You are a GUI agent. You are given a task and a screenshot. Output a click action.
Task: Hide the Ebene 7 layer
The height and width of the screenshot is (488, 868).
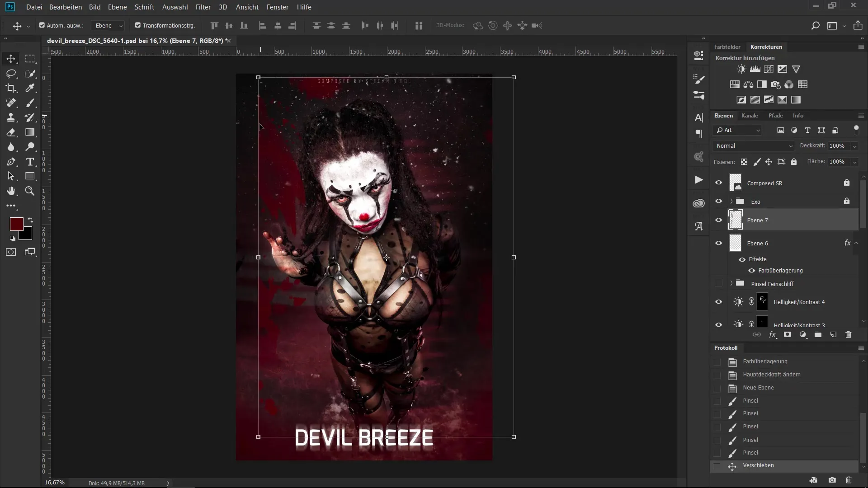[x=718, y=220]
